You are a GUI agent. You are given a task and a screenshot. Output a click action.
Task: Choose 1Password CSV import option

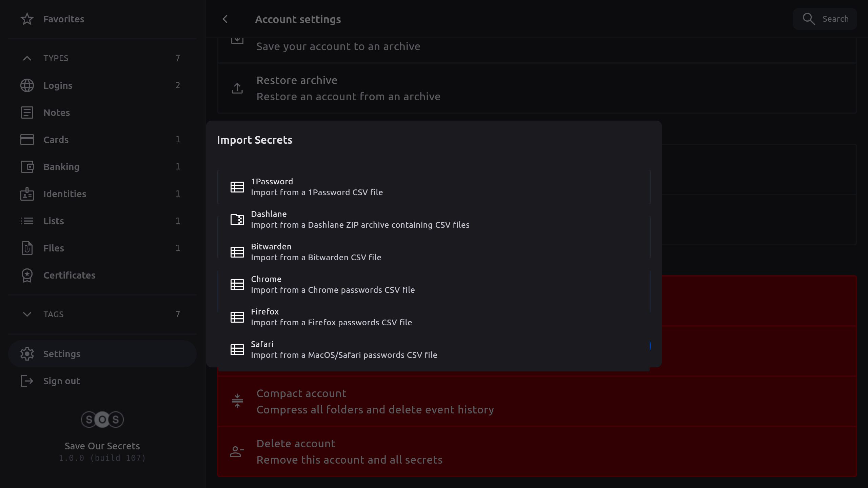tap(317, 187)
